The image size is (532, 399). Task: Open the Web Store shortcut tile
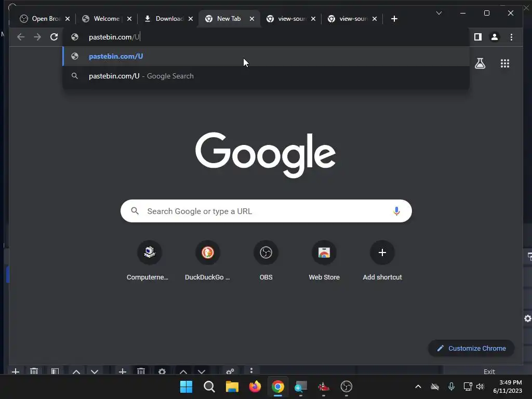(x=324, y=261)
